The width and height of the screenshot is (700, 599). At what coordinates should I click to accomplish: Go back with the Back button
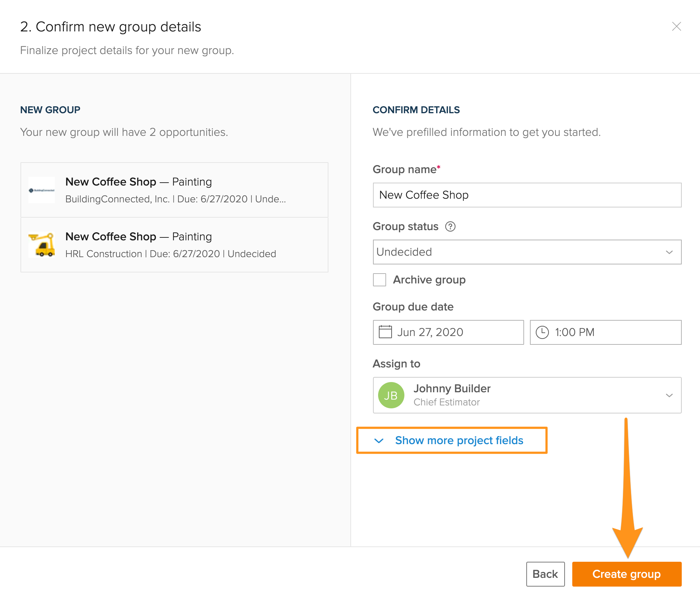coord(545,574)
